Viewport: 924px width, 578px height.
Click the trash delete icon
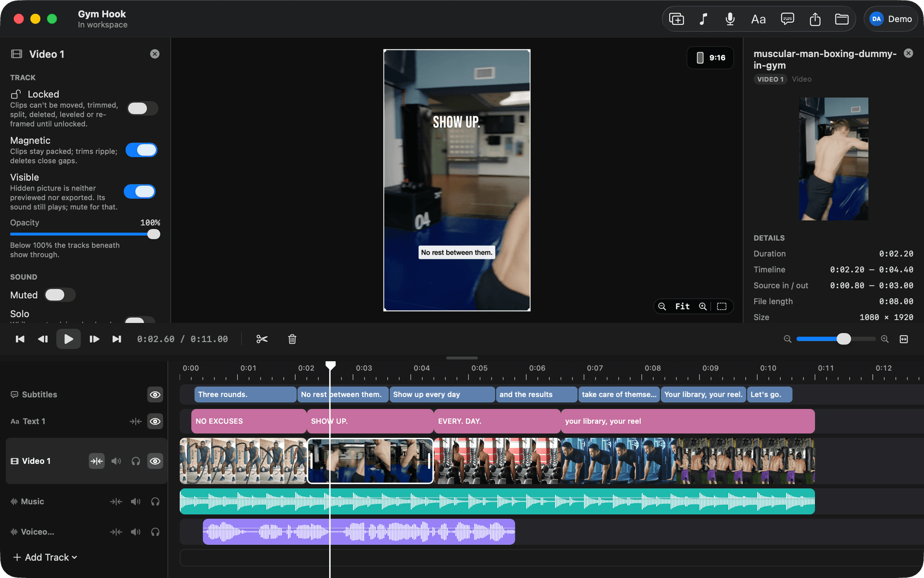(x=292, y=339)
